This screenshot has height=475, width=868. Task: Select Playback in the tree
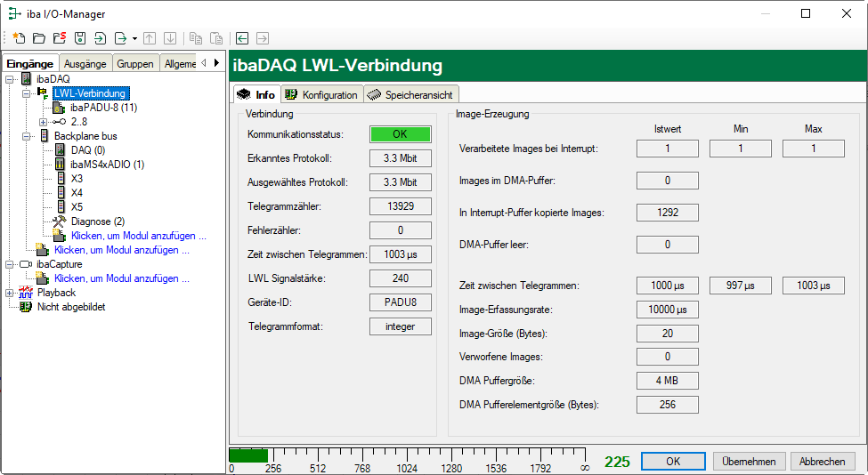pos(56,293)
